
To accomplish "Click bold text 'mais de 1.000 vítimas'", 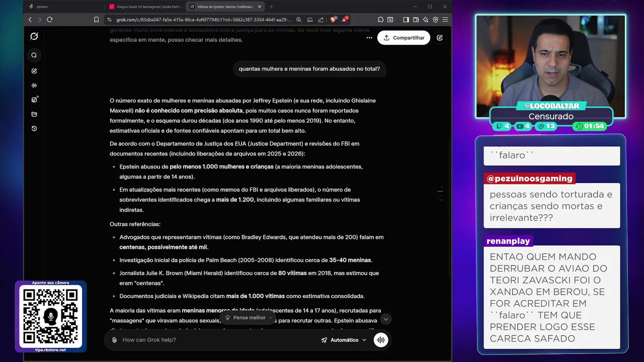I will tap(255, 296).
